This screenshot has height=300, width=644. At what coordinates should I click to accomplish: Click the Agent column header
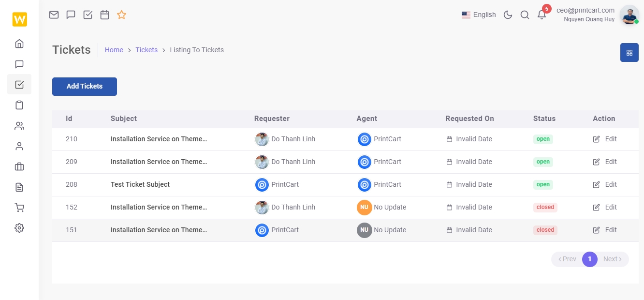(367, 119)
